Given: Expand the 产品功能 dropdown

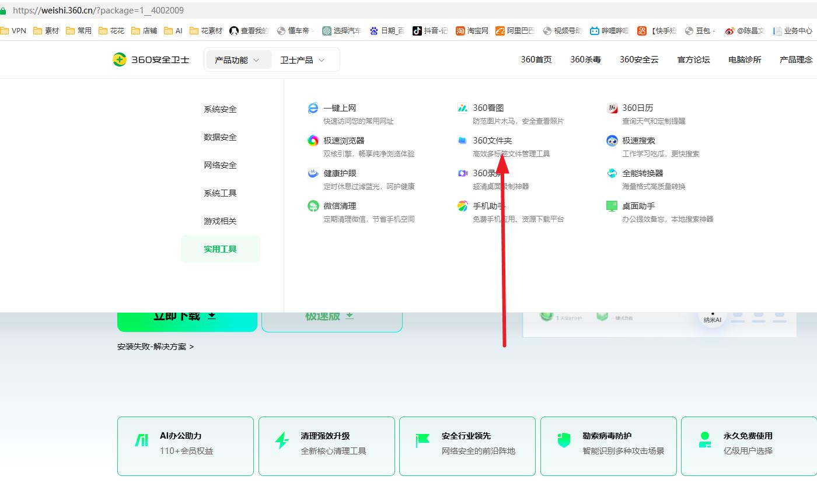Looking at the screenshot, I should (x=238, y=60).
